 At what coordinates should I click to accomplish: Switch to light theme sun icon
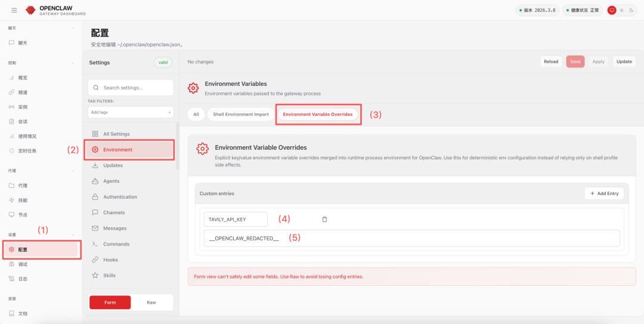coord(622,10)
